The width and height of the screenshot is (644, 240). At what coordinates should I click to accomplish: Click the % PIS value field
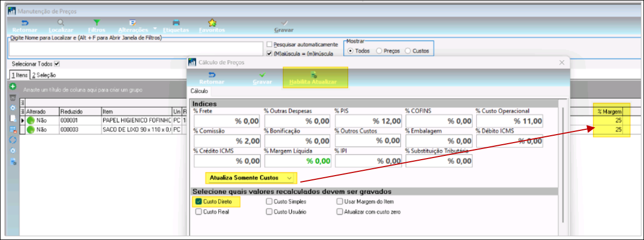coord(368,121)
